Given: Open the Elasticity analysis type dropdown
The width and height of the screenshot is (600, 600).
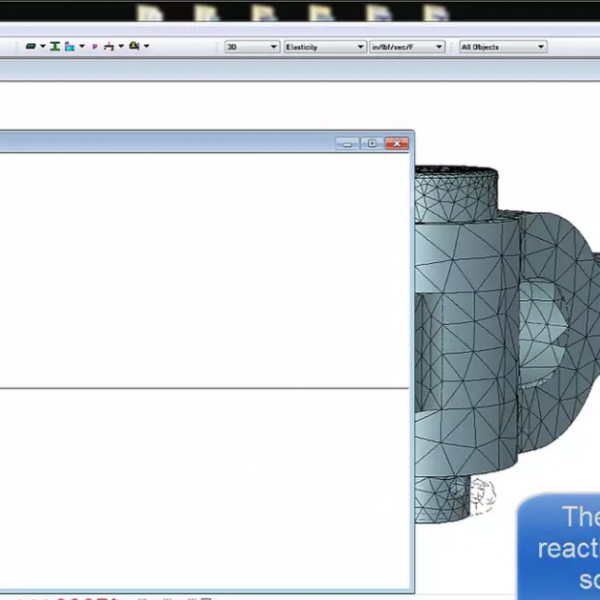Looking at the screenshot, I should (x=325, y=47).
